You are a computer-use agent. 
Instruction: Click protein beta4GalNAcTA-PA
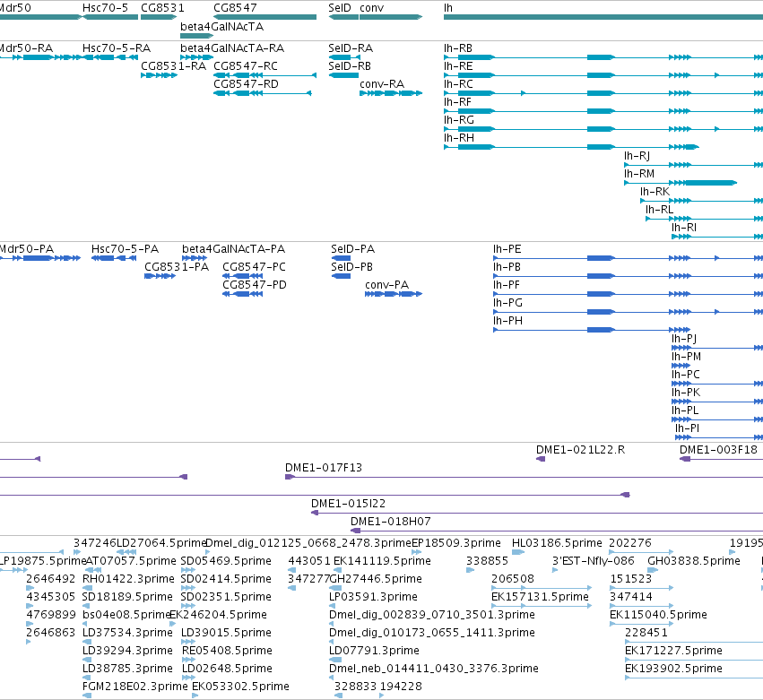[x=234, y=249]
